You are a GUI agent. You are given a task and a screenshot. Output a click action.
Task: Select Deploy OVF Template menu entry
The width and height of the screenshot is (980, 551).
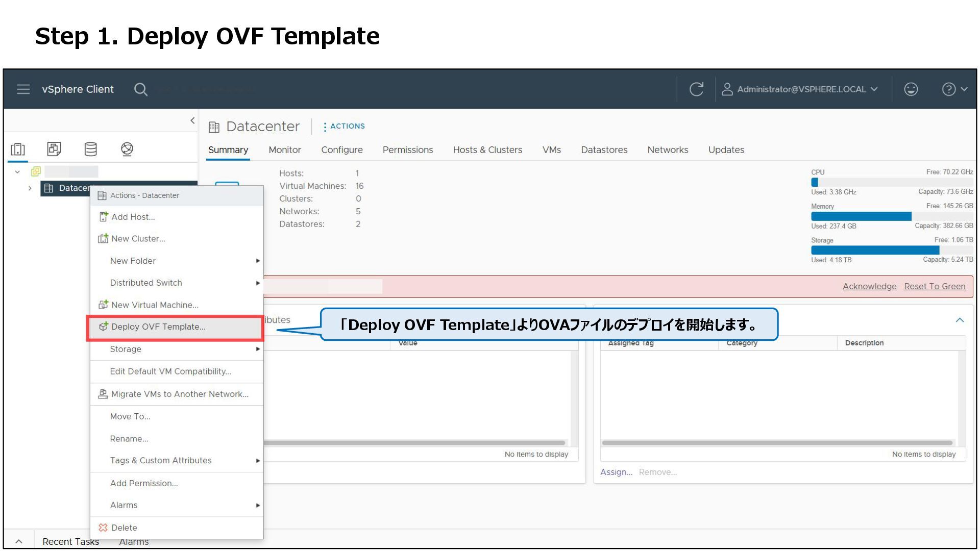(x=158, y=327)
